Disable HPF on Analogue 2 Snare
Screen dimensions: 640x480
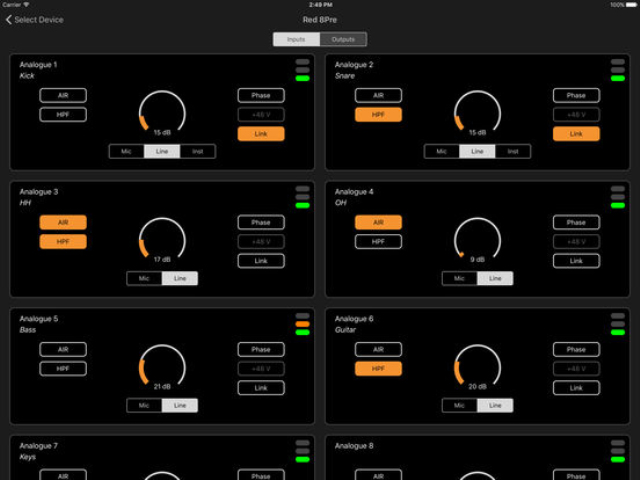[378, 115]
